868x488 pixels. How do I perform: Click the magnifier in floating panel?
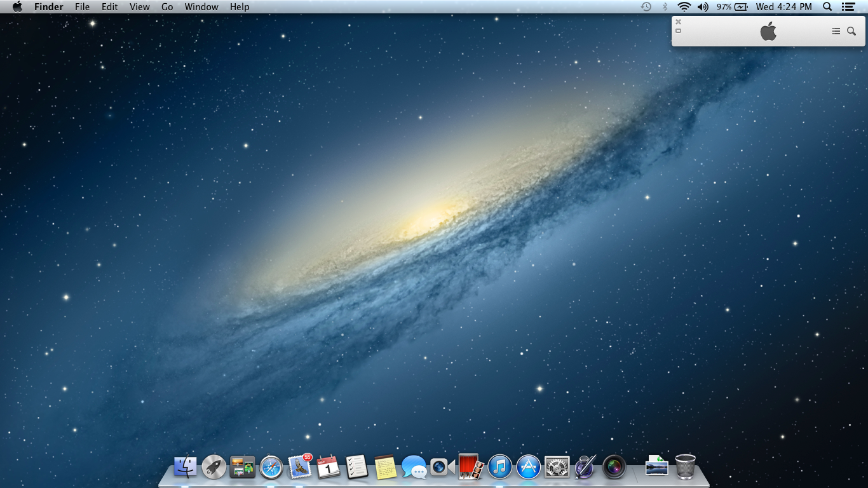coord(851,31)
